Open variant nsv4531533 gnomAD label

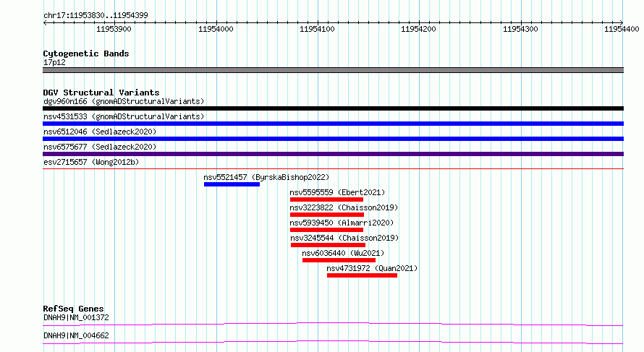[x=124, y=116]
